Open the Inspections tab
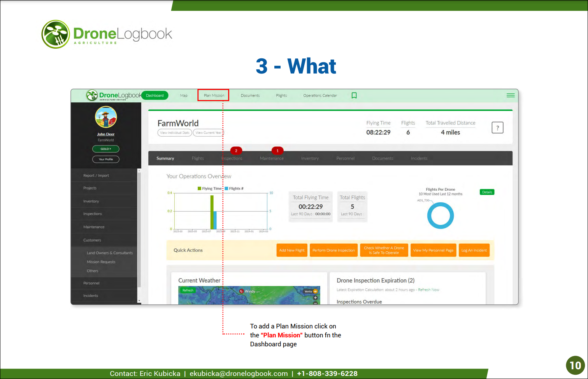The image size is (588, 379). 232,158
